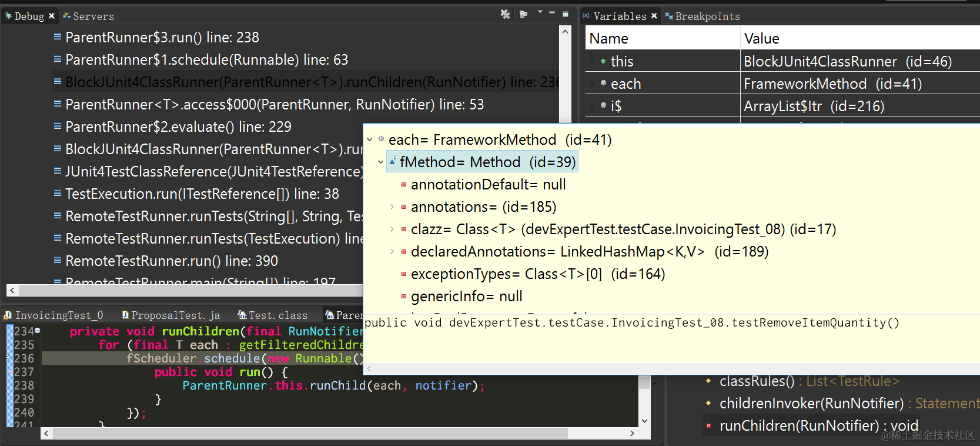Select stack frame RemoteTestRunner.runTests(TestExecution)
The height and width of the screenshot is (446, 980).
pos(214,239)
